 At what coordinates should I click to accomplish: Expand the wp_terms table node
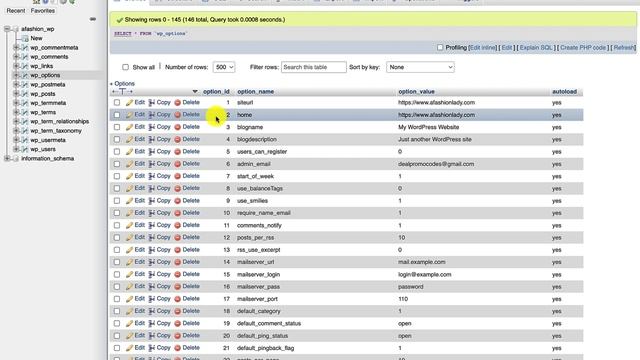(16, 112)
